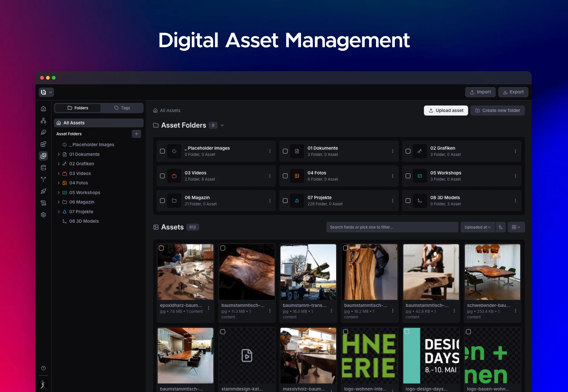Screen dimensions: 568x392
Task: Open the home icon in left sidebar
Action: point(43,109)
